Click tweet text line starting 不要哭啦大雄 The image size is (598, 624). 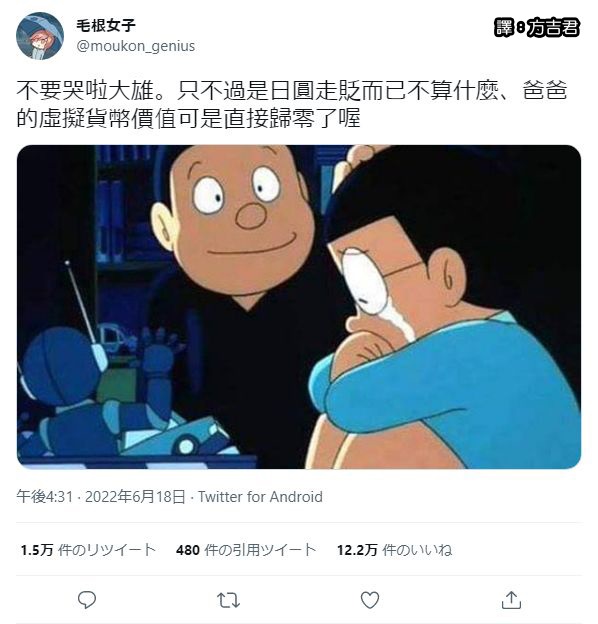[292, 91]
